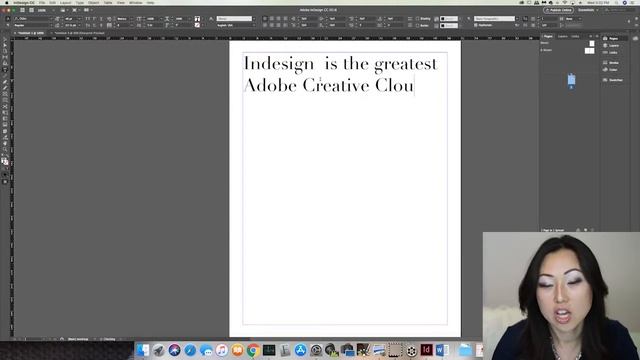This screenshot has height=360, width=640.
Task: Select the Zoom tool in the toolbox
Action: [5, 149]
